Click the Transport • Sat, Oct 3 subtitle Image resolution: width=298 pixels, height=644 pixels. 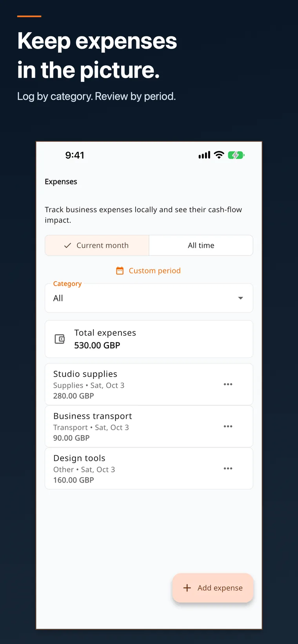pos(91,427)
